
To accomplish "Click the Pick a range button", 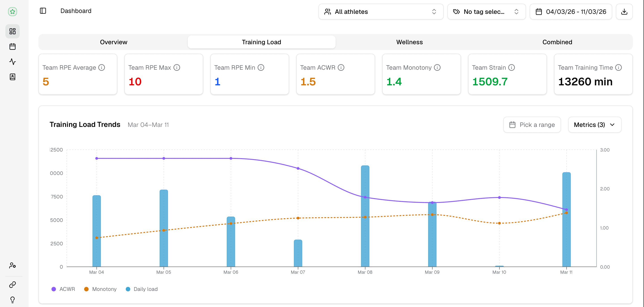I will coord(532,125).
